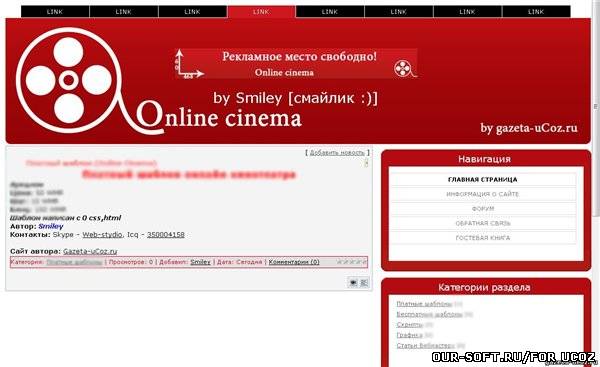Click the dark icon button below the post
The height and width of the screenshot is (367, 600).
(353, 282)
